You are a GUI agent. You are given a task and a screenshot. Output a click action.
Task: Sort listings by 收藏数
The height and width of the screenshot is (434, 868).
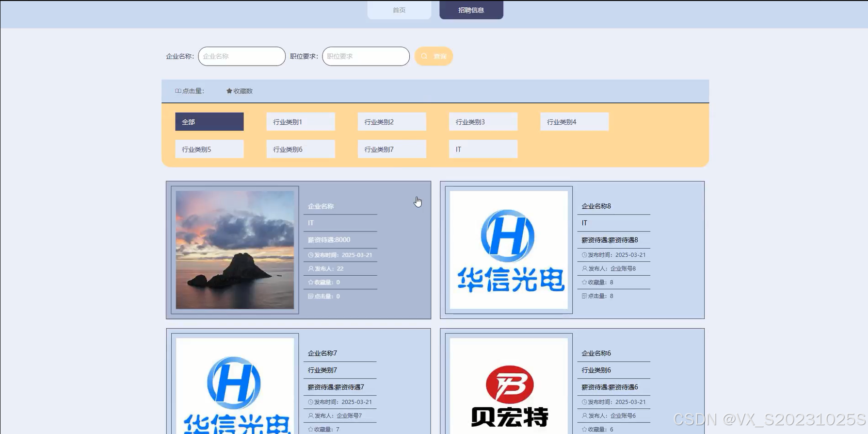pyautogui.click(x=240, y=91)
